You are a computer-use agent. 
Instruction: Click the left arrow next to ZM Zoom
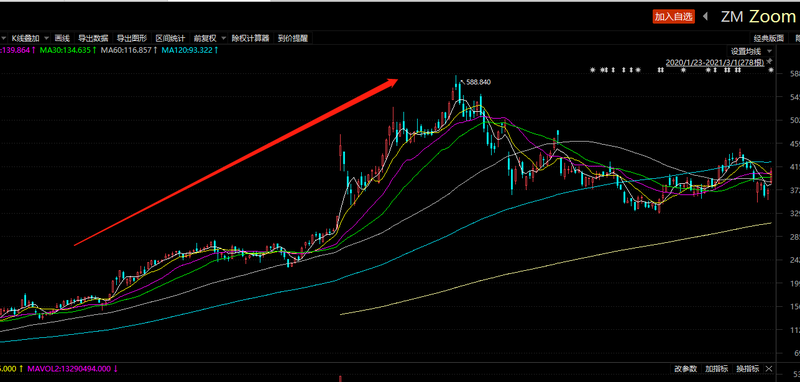pyautogui.click(x=706, y=16)
